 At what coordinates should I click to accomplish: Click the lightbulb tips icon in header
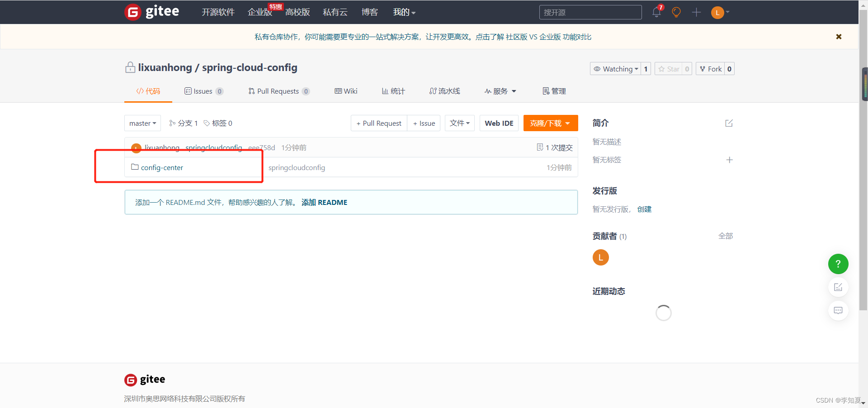tap(676, 12)
